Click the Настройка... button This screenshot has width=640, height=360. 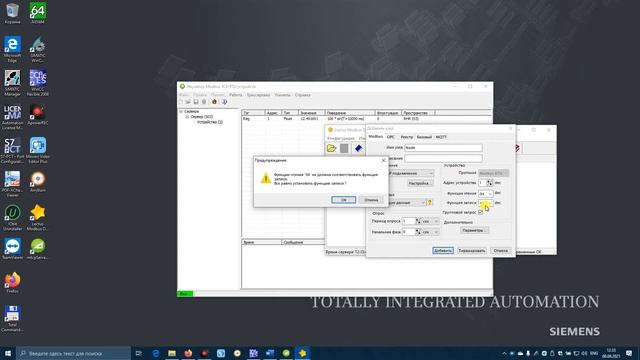(x=420, y=183)
